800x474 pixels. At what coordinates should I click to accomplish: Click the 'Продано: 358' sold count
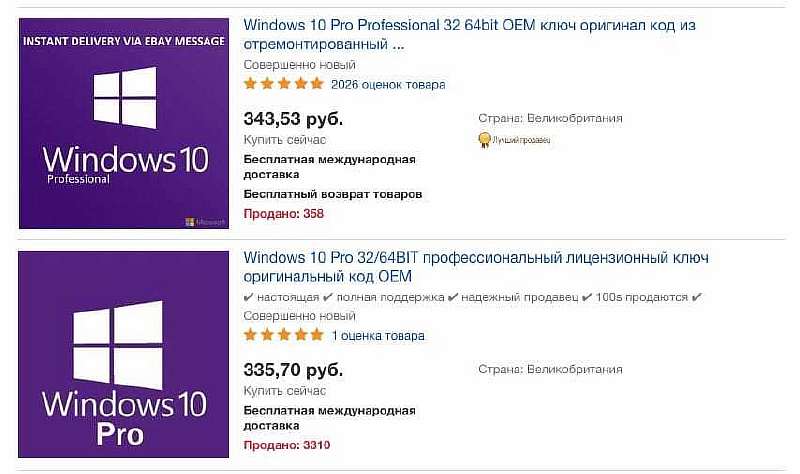tap(283, 213)
